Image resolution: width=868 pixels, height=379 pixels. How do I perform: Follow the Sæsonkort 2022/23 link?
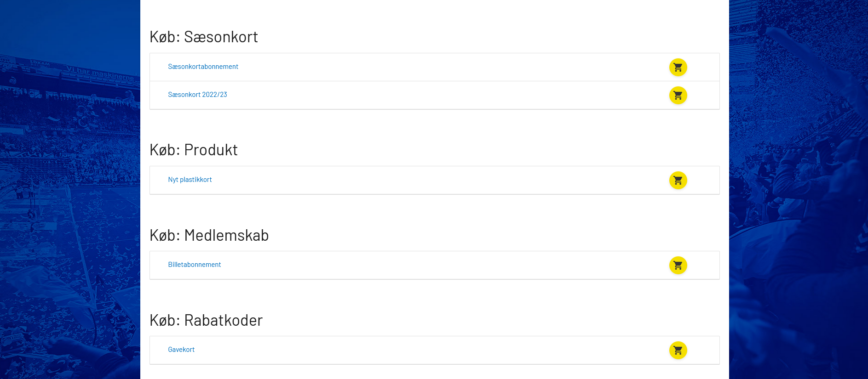pyautogui.click(x=197, y=95)
